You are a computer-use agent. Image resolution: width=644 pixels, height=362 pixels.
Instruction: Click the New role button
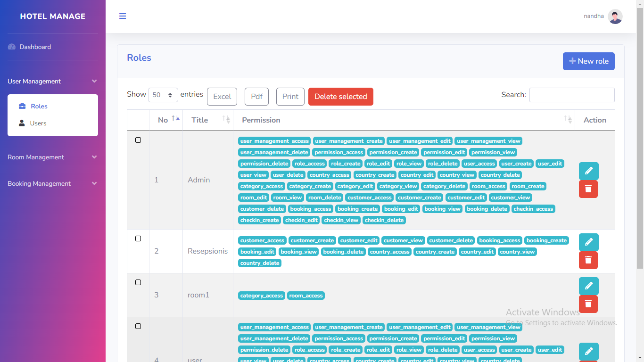pyautogui.click(x=588, y=61)
